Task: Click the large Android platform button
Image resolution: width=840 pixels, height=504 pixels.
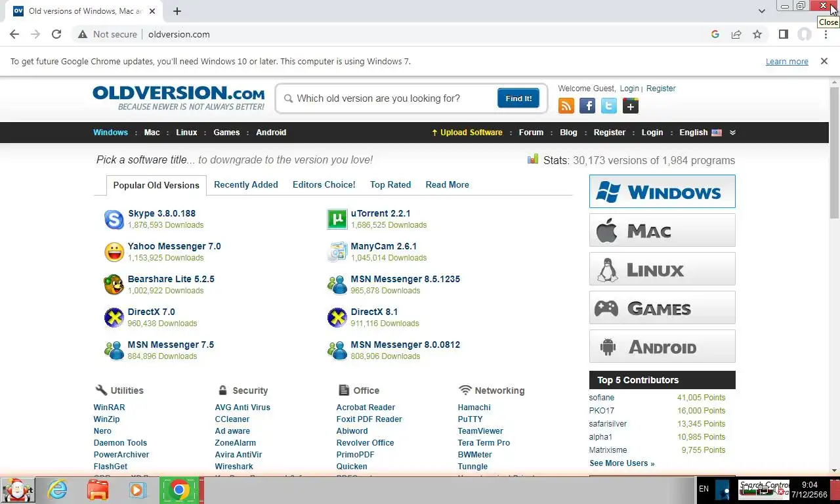Action: [x=662, y=346]
